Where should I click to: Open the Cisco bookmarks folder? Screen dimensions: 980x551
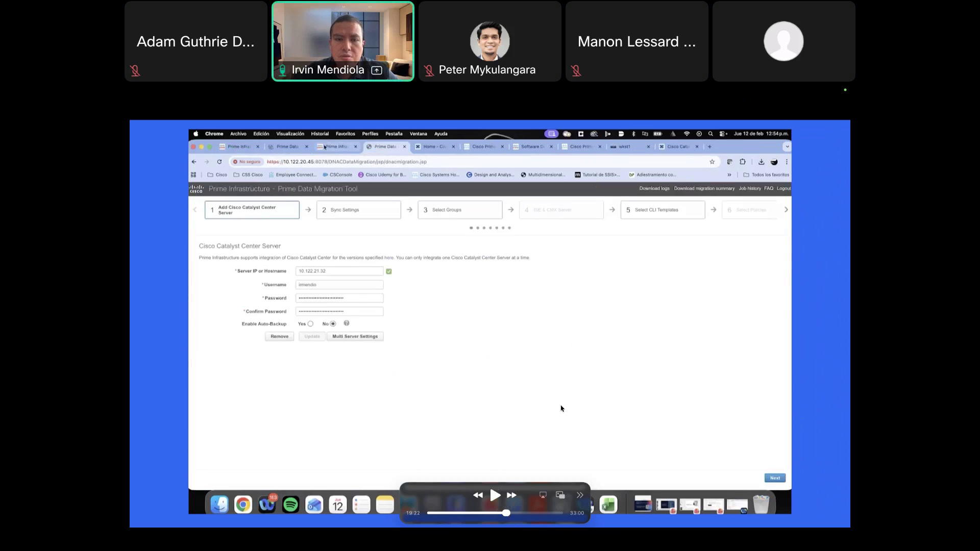coord(217,174)
